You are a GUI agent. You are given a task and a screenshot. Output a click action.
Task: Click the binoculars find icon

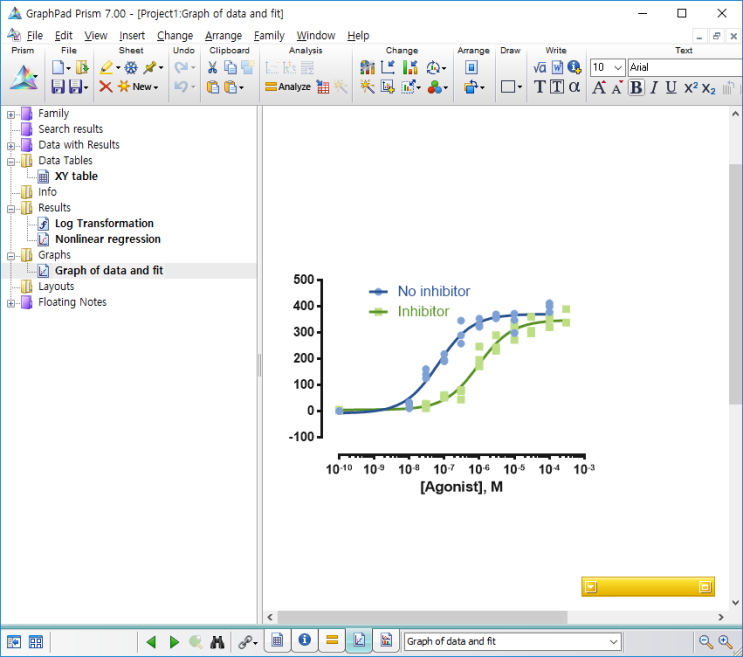tap(217, 642)
